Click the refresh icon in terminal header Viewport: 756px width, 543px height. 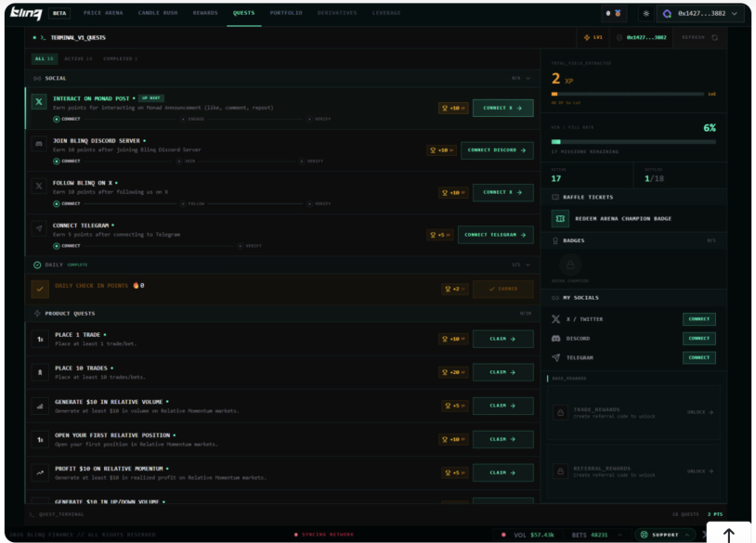coord(714,38)
